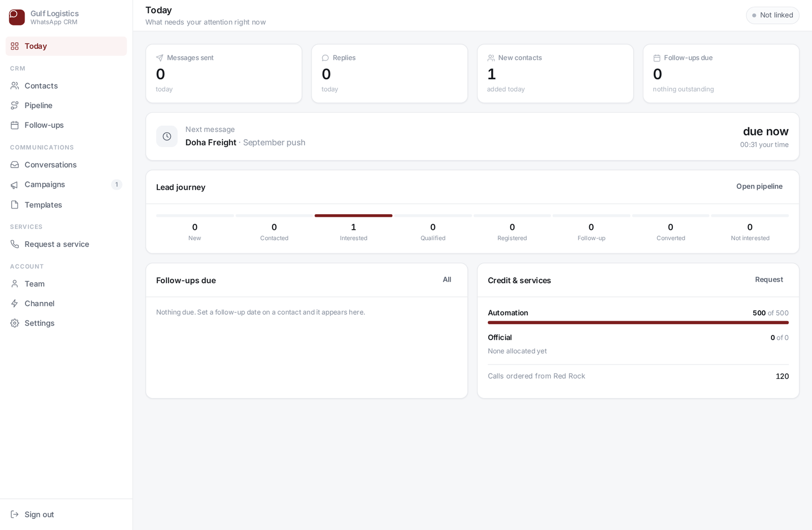Click the Follow-ups calendar icon in sidebar
Viewport: 812px width, 530px height.
coord(15,125)
